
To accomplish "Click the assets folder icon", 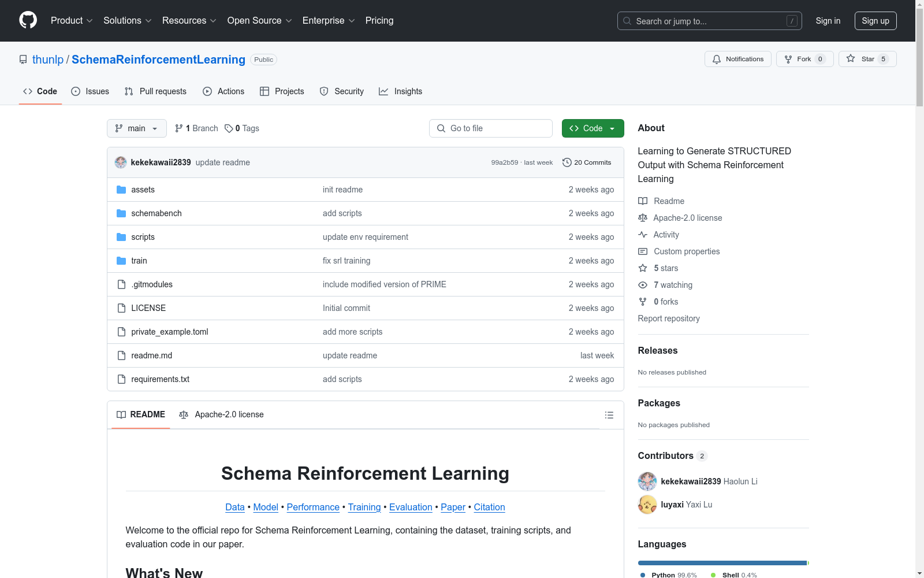I will 121,190.
